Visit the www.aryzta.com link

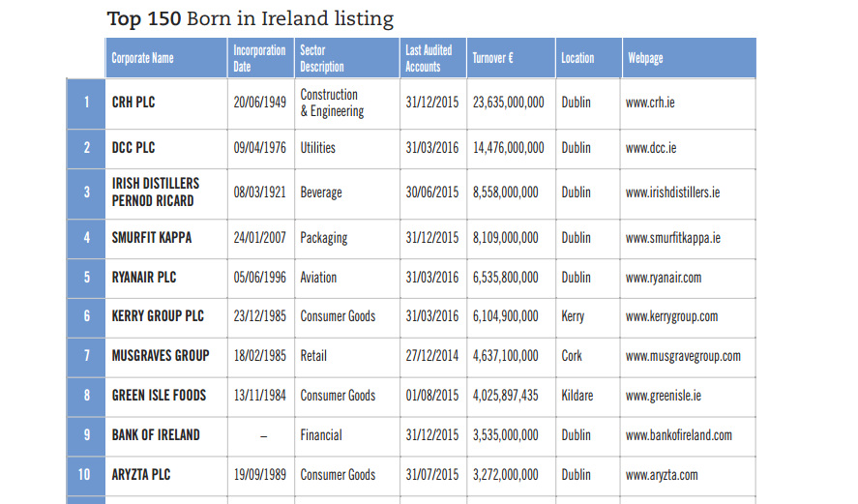pos(662,475)
